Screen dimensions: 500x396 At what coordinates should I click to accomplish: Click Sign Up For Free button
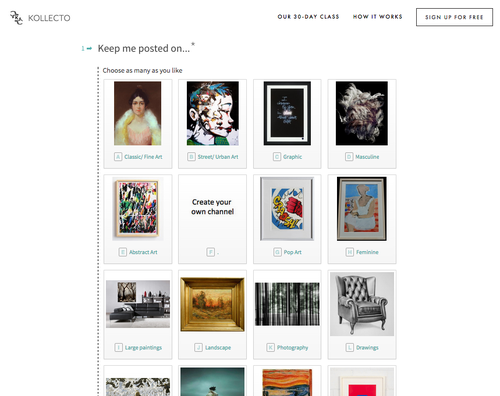pos(454,17)
